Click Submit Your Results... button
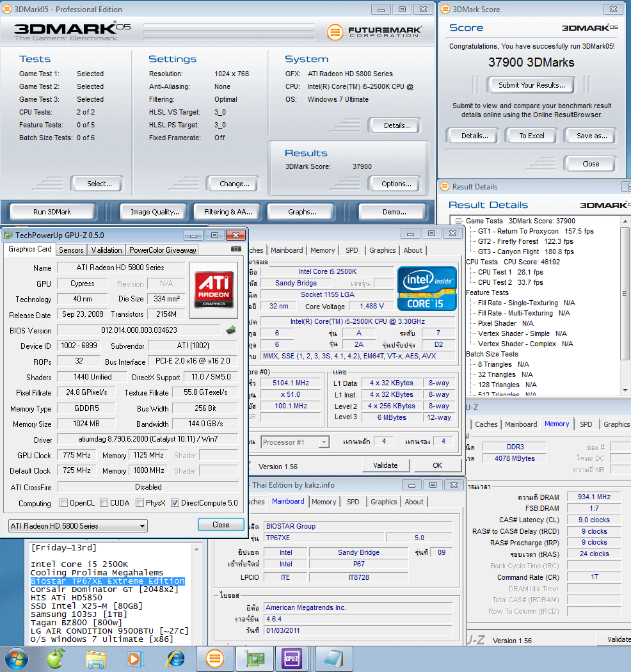 532,85
